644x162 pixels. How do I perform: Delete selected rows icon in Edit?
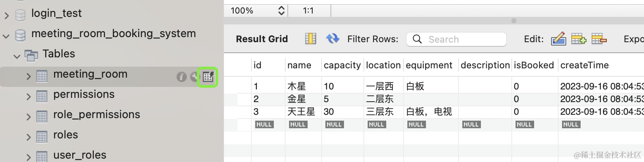pyautogui.click(x=599, y=39)
